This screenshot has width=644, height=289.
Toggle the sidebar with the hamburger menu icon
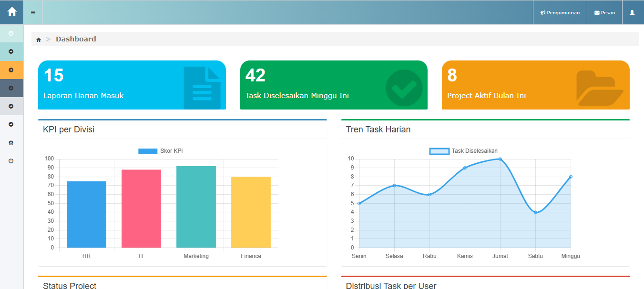click(33, 12)
